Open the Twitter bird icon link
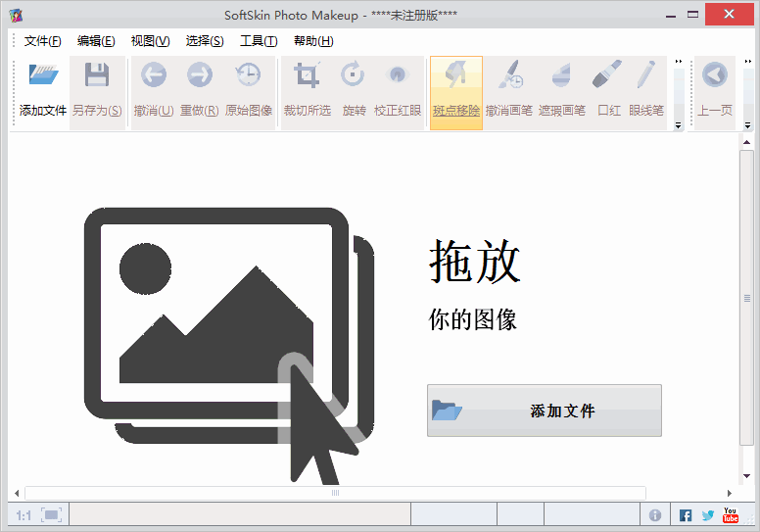The height and width of the screenshot is (532, 760). [708, 515]
